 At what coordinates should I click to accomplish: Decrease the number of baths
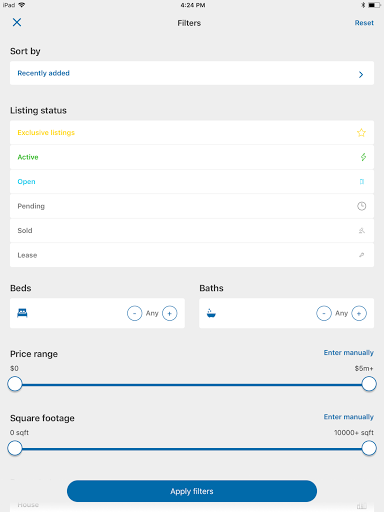tap(324, 313)
